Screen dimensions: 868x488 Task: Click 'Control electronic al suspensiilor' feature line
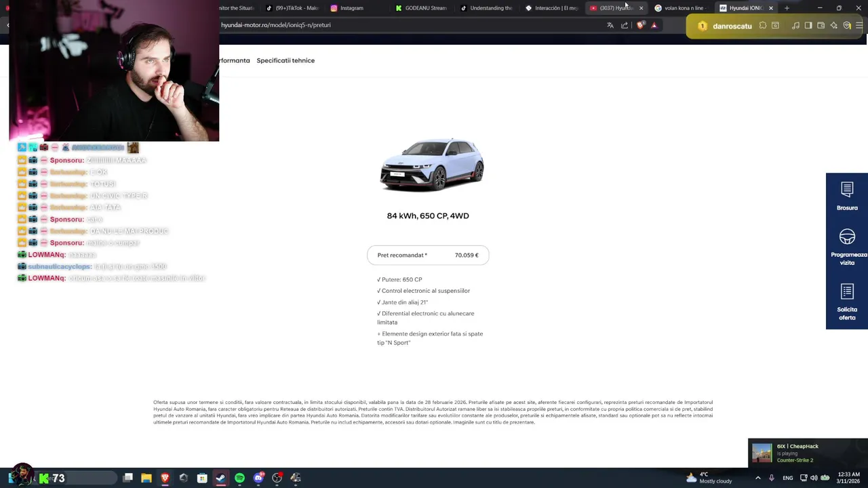[x=423, y=291]
